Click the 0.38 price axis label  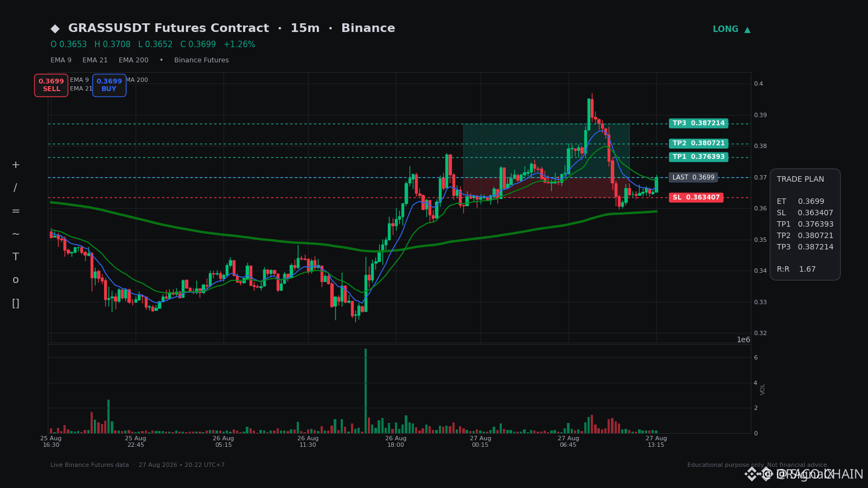(x=760, y=146)
